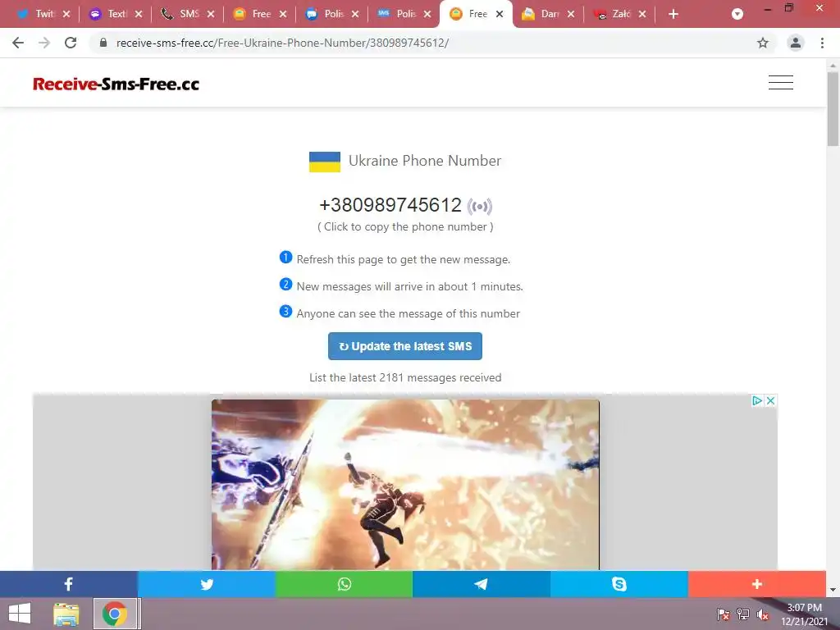Click the Chrome taskbar icon
Screen dimensions: 840x630
pos(115,614)
